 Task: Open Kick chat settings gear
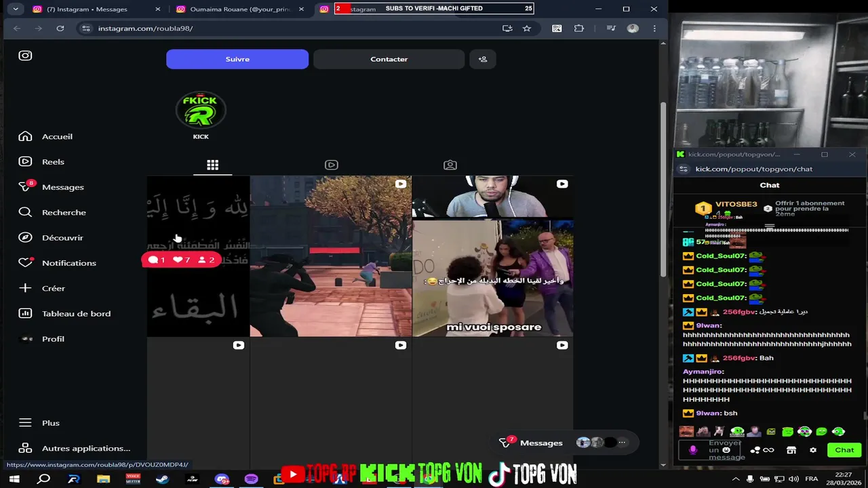813,450
